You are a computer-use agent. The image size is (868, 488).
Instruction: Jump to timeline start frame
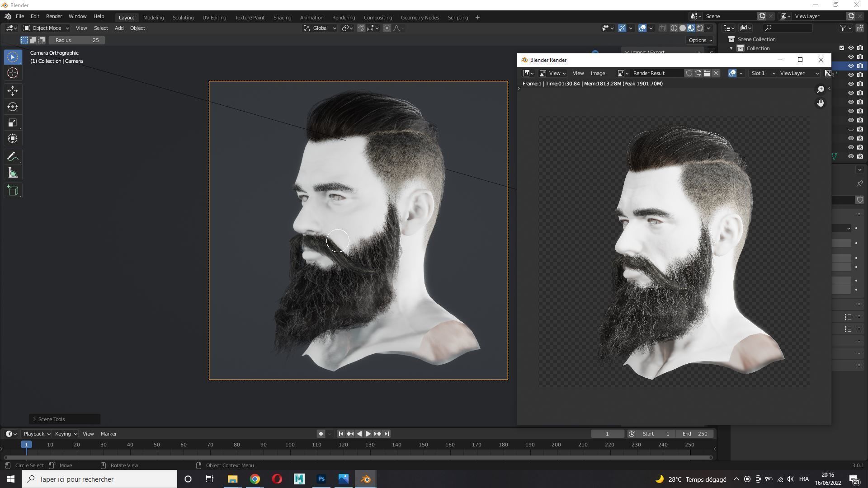pos(341,434)
